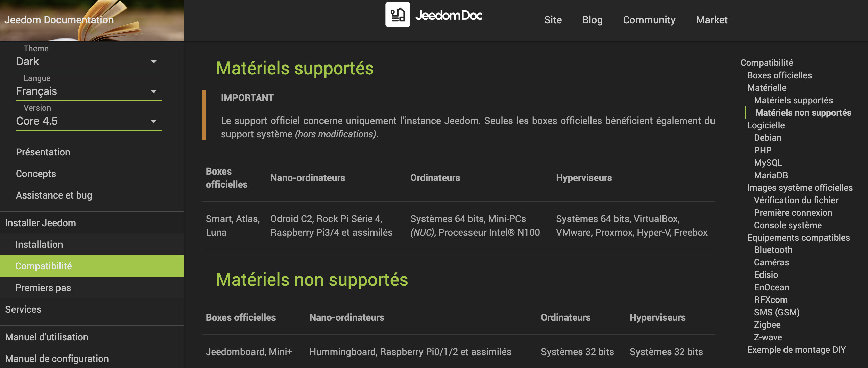The image size is (868, 368).
Task: Open Manuel de configuration in sidebar
Action: pos(57,359)
